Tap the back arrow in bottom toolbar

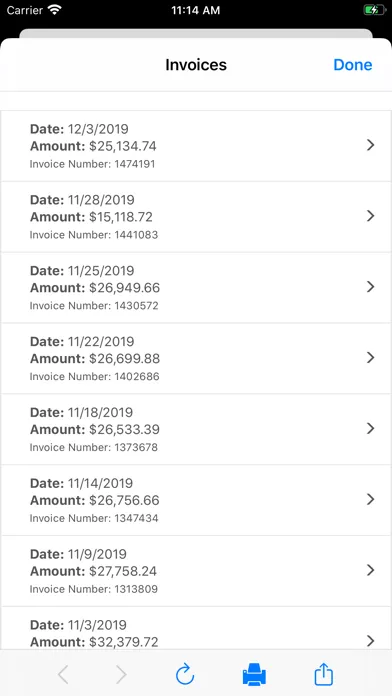63,675
